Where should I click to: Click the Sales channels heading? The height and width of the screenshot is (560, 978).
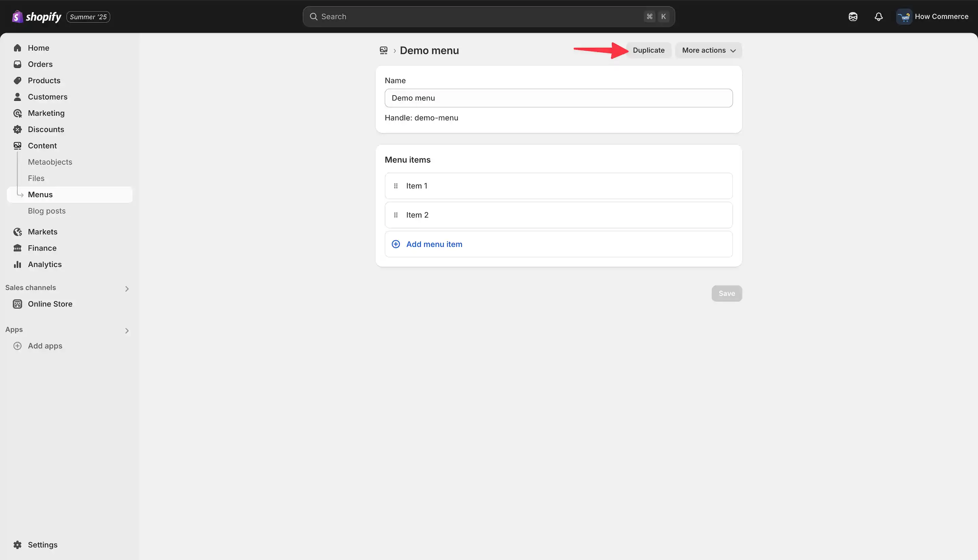click(x=31, y=288)
